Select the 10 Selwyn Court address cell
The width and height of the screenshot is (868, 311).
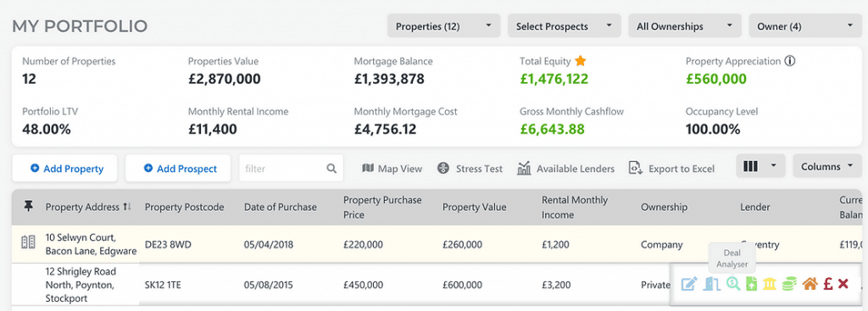tap(91, 244)
